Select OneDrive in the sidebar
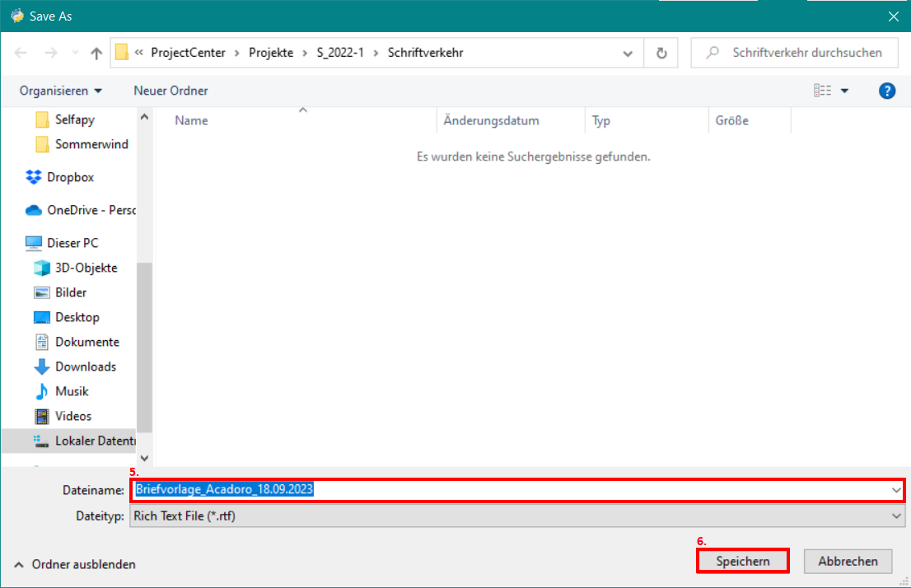 (x=81, y=210)
